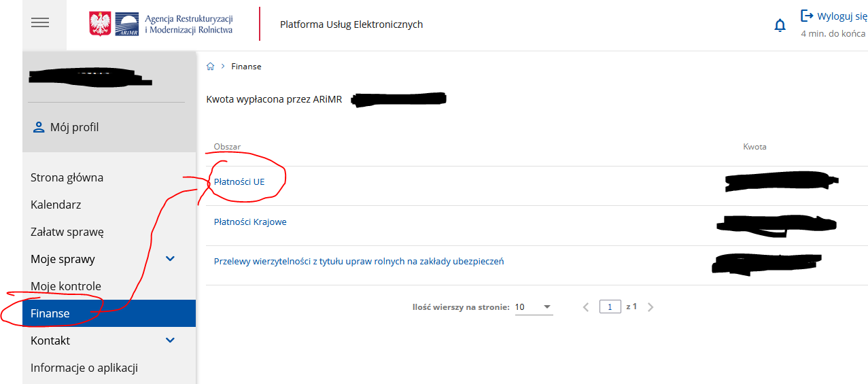Click the Mój profil person icon
868x384 pixels.
[x=39, y=127]
